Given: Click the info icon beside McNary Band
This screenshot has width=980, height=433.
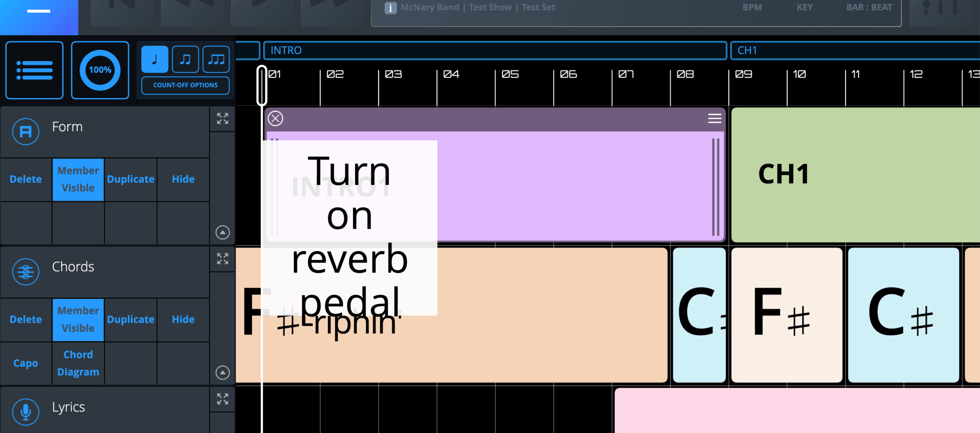Looking at the screenshot, I should click(390, 8).
